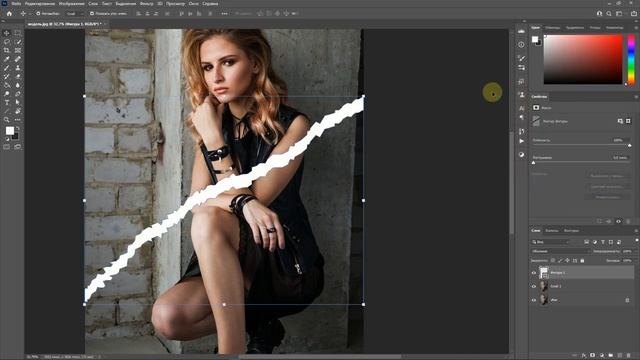Select the Crop tool
The height and width of the screenshot is (360, 640).
tap(7, 50)
